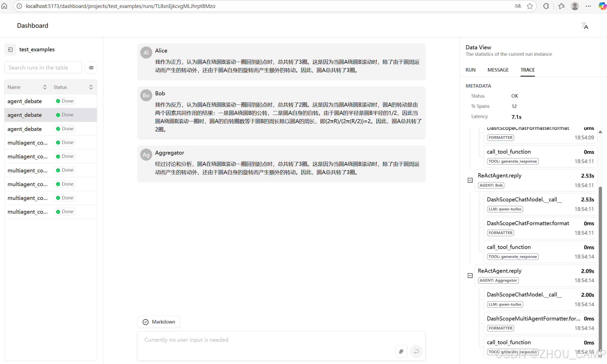The image size is (607, 364).
Task: Select the last multiagent_co... run row
Action: pyautogui.click(x=51, y=212)
